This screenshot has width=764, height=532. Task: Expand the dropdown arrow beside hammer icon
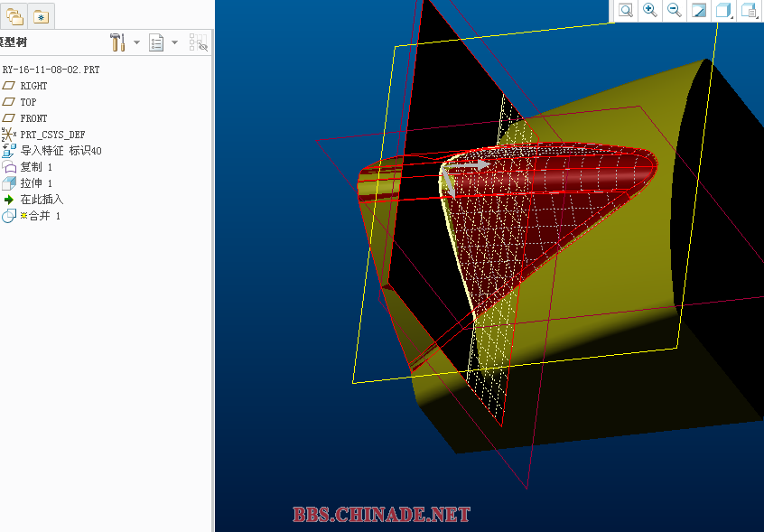click(x=136, y=42)
